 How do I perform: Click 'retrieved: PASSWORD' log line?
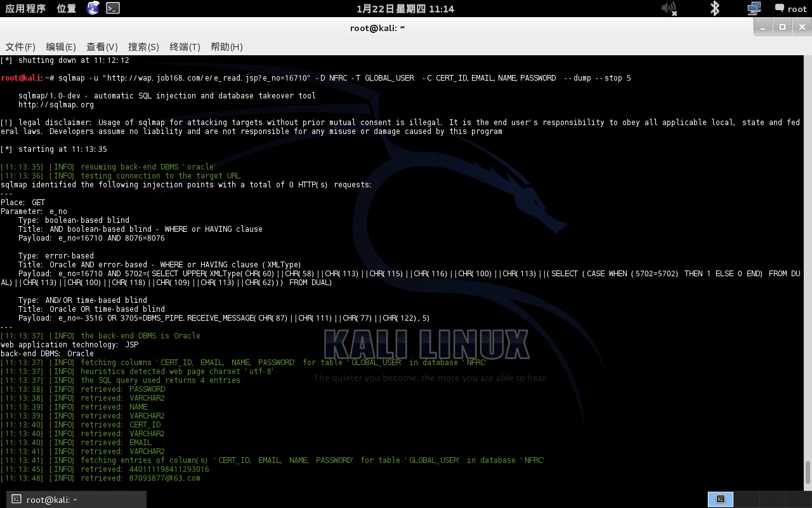[x=82, y=389]
